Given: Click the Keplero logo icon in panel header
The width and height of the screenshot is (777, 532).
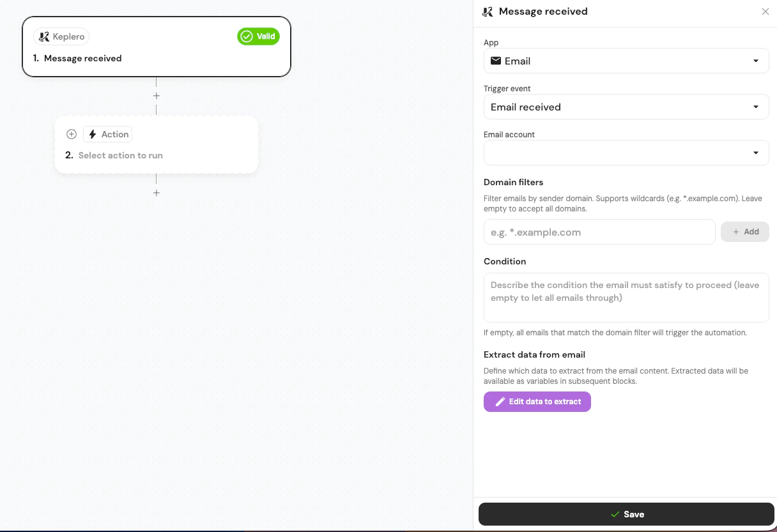Looking at the screenshot, I should (x=487, y=11).
